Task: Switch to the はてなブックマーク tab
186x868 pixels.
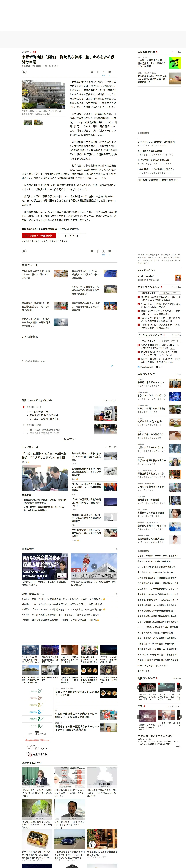Action: (x=170, y=341)
